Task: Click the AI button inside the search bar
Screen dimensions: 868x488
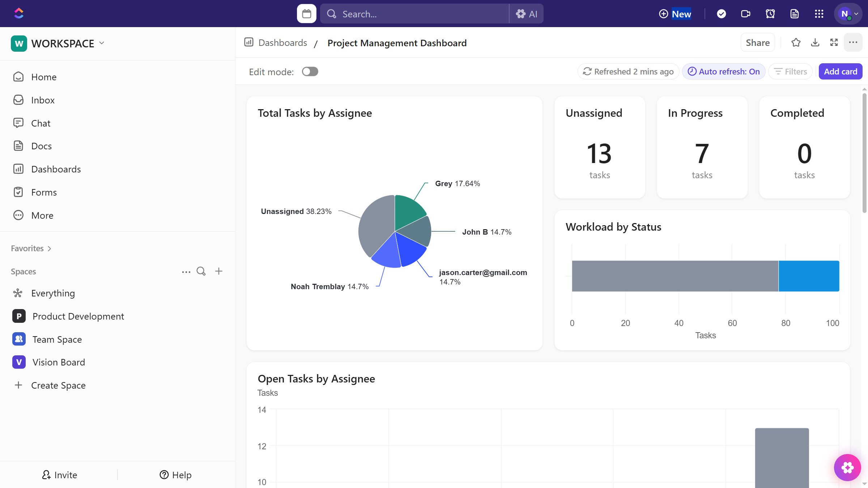Action: 527,13
